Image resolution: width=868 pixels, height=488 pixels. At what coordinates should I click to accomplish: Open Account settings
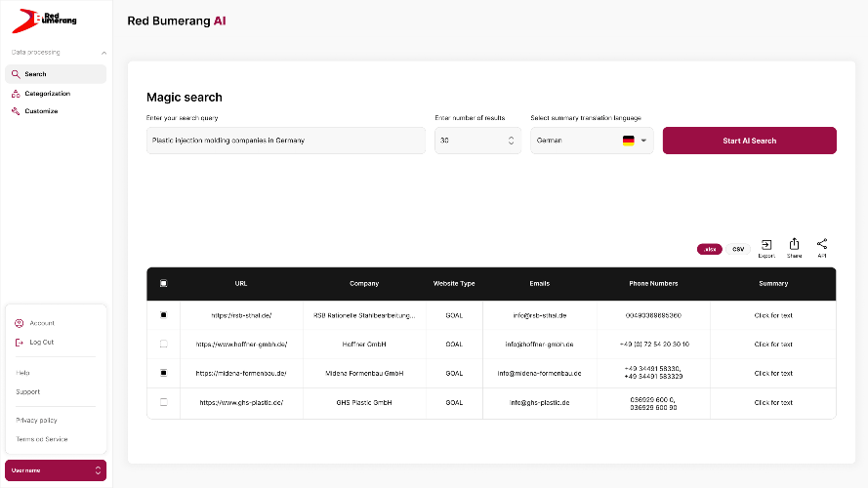tap(42, 323)
